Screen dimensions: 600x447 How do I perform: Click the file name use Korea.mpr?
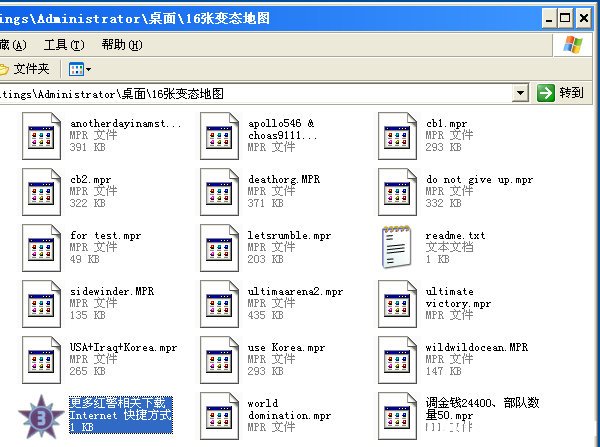point(287,347)
